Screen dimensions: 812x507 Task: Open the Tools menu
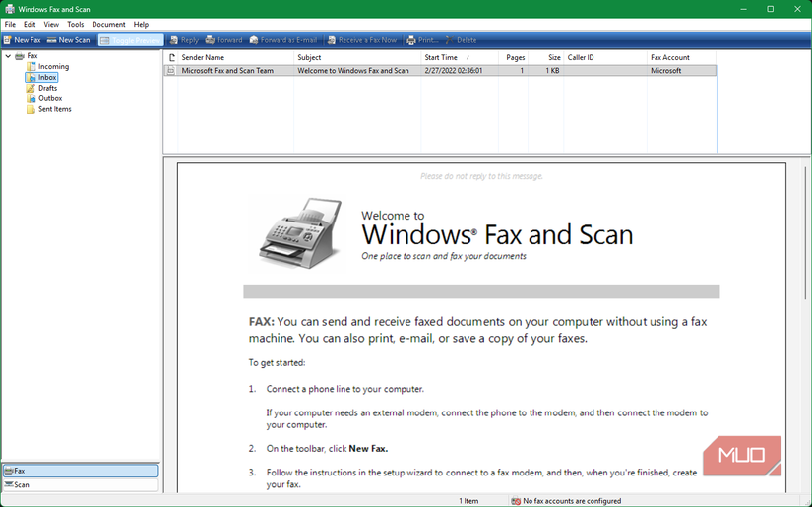click(x=75, y=25)
